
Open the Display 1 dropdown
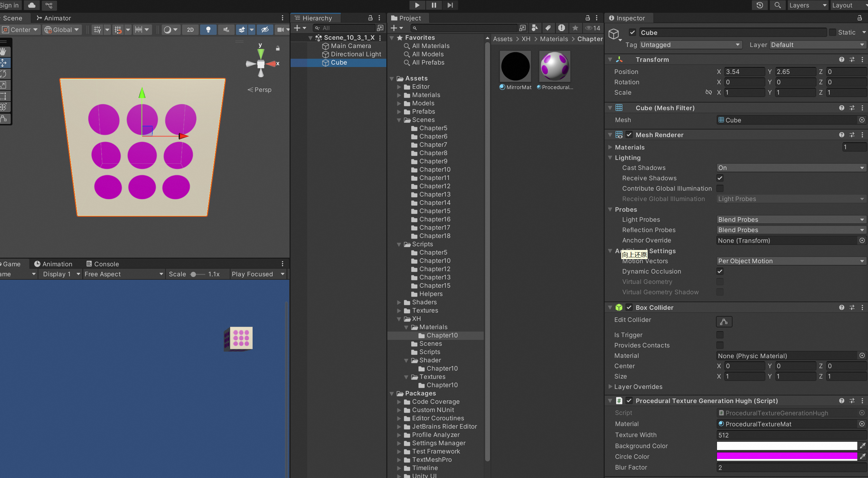click(61, 274)
